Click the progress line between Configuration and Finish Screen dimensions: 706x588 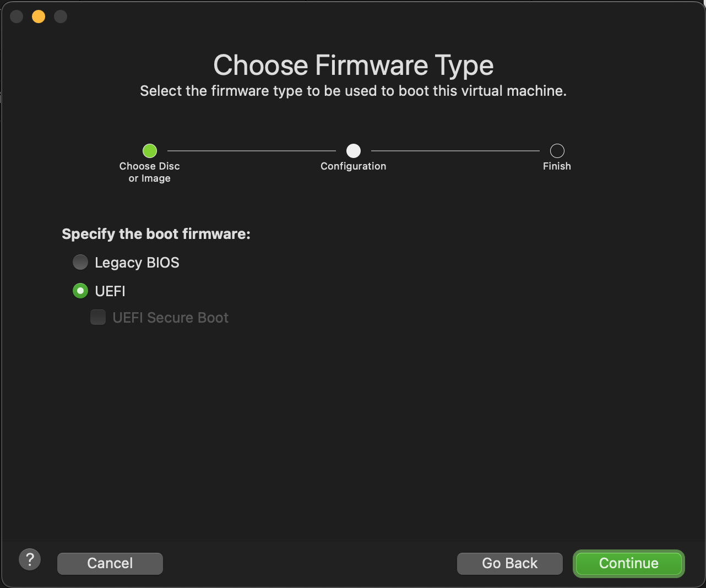pyautogui.click(x=455, y=151)
